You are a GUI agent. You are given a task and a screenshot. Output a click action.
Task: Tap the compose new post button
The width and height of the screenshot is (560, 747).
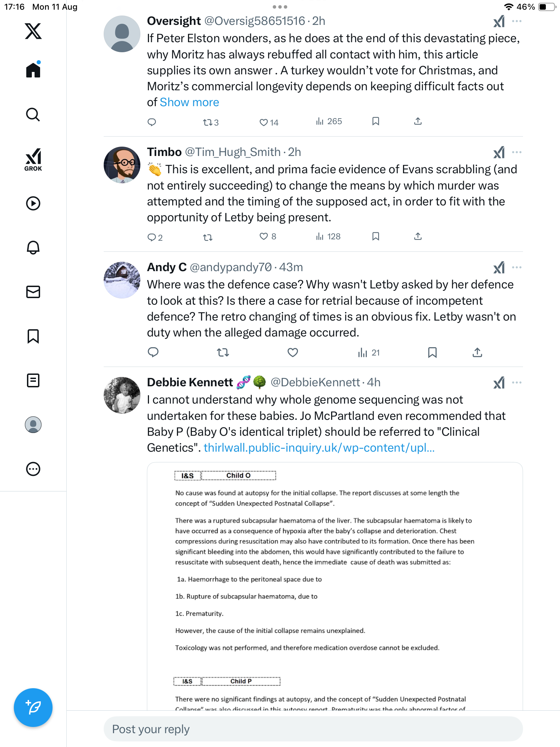(x=33, y=707)
